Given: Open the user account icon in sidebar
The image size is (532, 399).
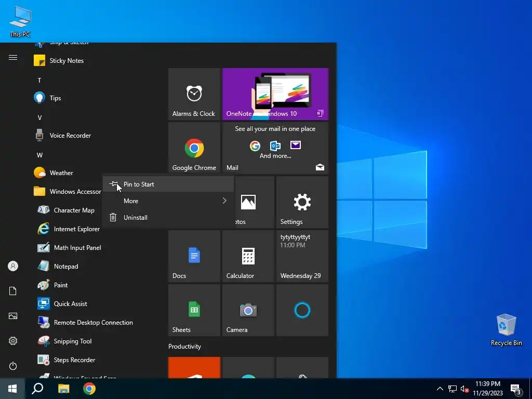Looking at the screenshot, I should (x=13, y=266).
